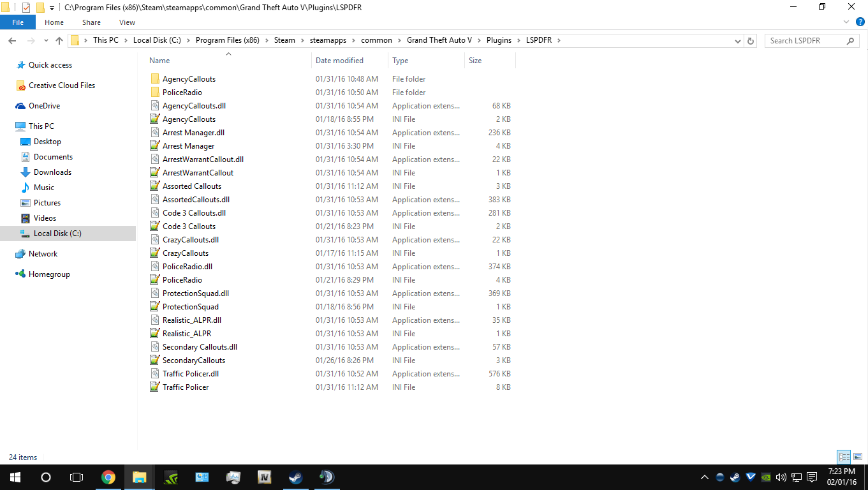The image size is (868, 490).
Task: Open Videos in navigation pane
Action: point(45,218)
